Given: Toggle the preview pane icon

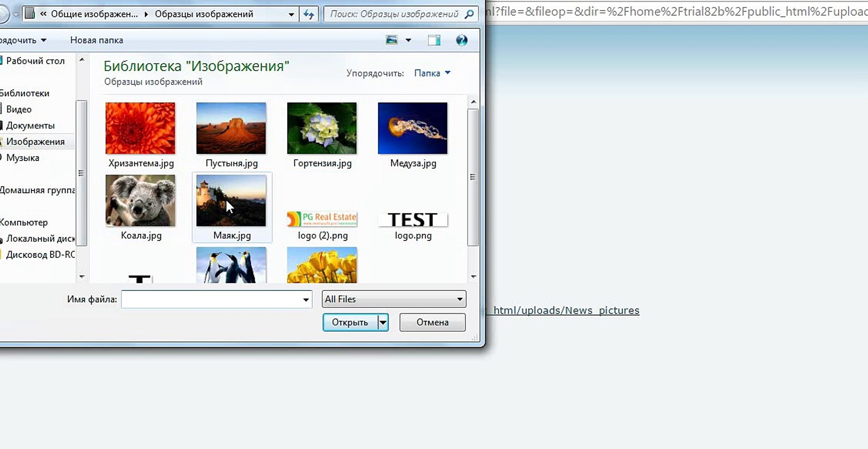Looking at the screenshot, I should click(434, 40).
